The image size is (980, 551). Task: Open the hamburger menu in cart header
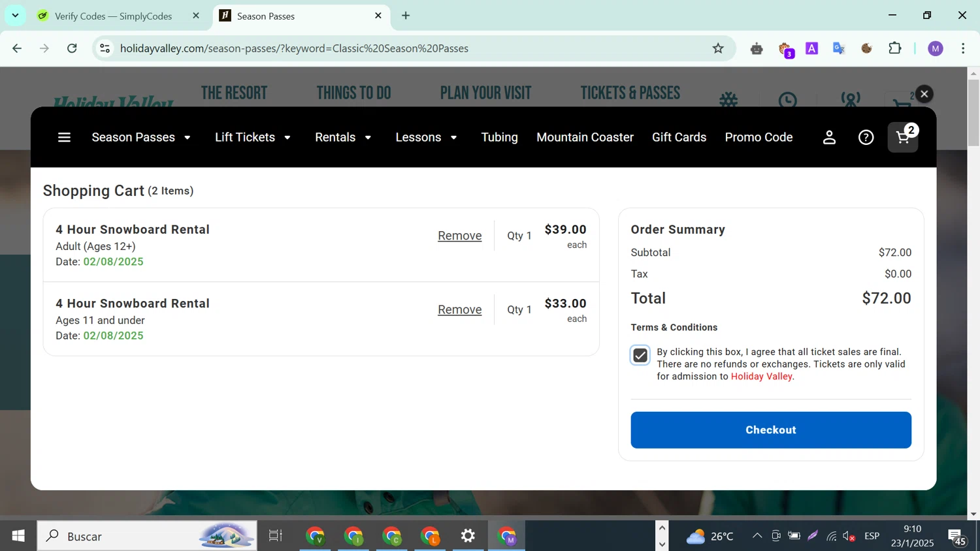(x=64, y=137)
